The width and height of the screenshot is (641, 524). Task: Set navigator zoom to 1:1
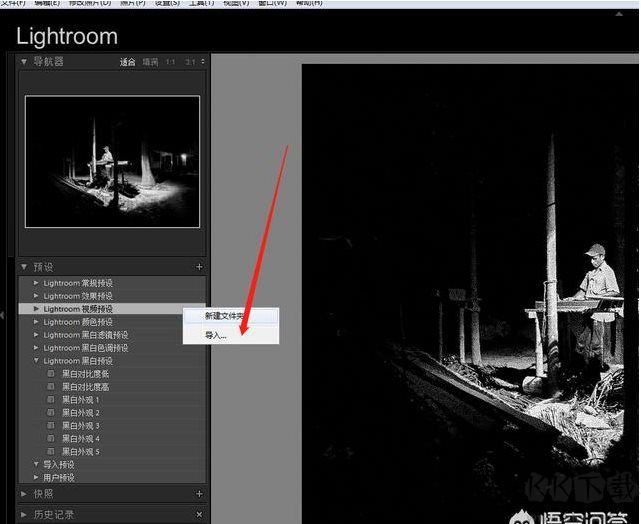click(170, 62)
